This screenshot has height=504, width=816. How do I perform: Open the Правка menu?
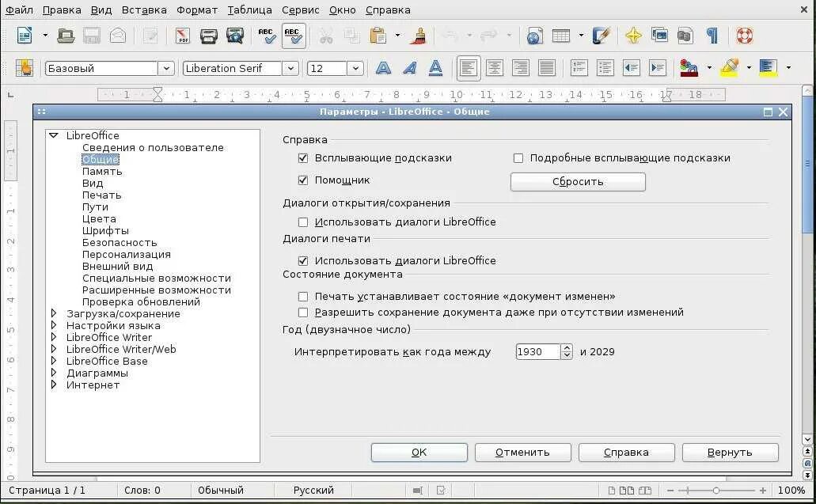pyautogui.click(x=62, y=9)
